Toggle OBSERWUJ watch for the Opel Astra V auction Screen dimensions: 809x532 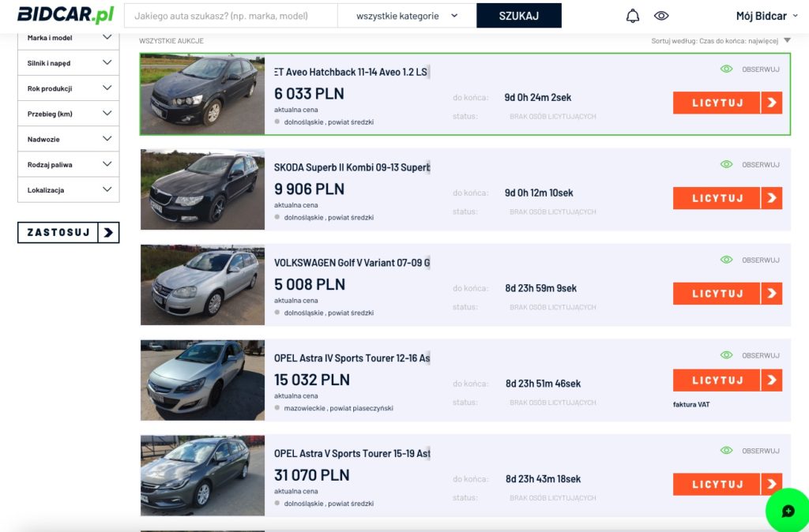[751, 451]
